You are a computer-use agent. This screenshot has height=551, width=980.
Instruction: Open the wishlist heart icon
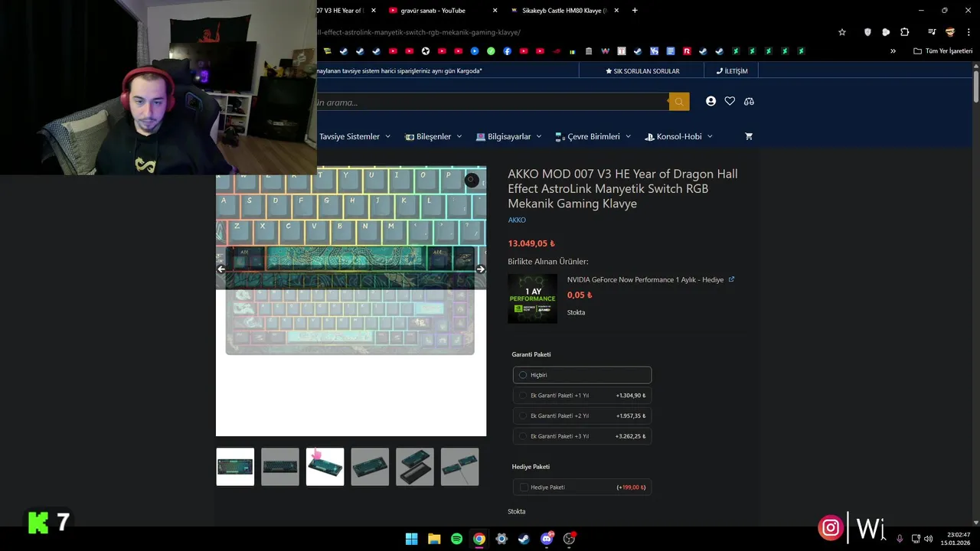[730, 101]
